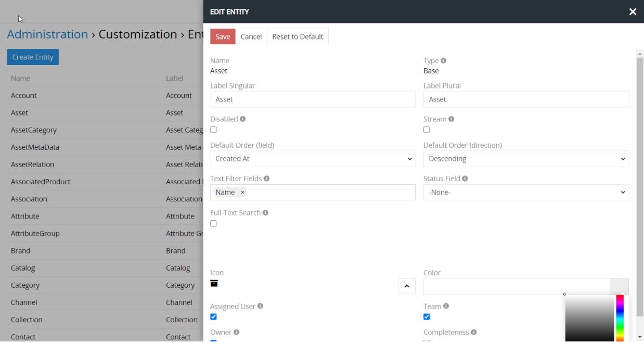Click the Text Filter Fields info icon

point(266,179)
